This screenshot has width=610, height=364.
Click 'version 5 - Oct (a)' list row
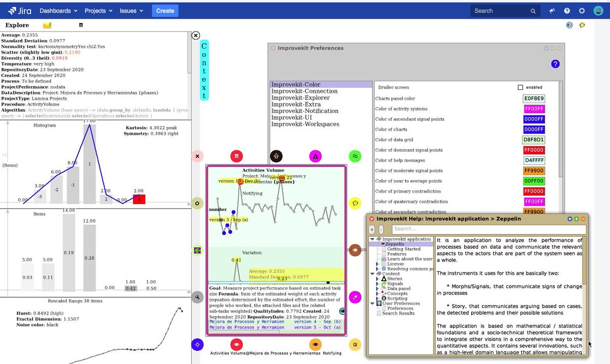(276, 327)
